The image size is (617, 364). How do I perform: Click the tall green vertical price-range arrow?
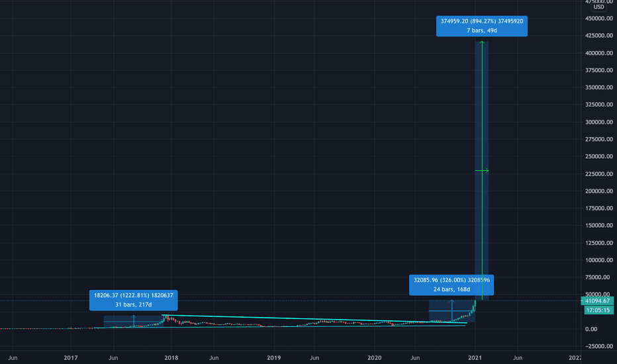[482, 170]
